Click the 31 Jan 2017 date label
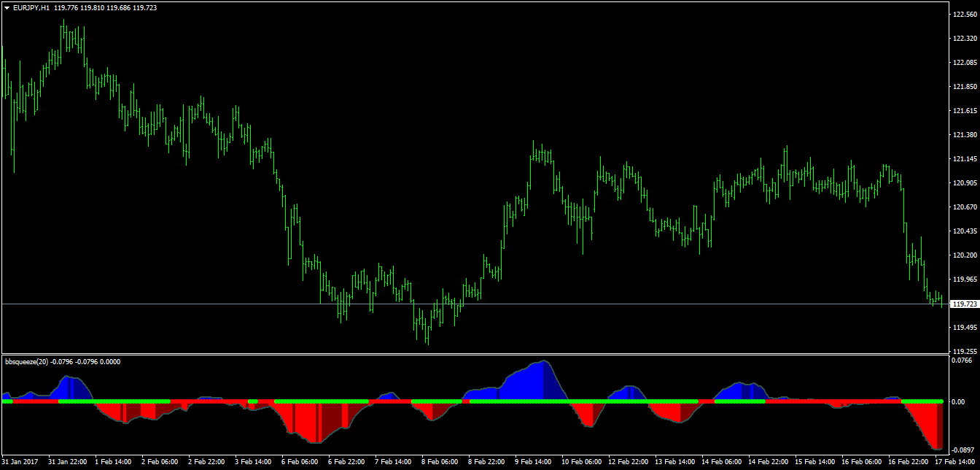The height and width of the screenshot is (470, 980). pyautogui.click(x=20, y=463)
